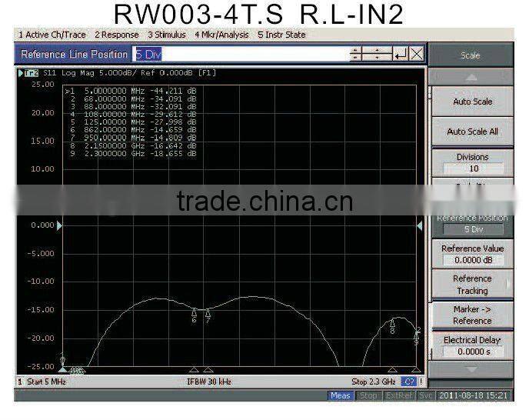Click the S11 Log Mag trace title

coord(129,73)
